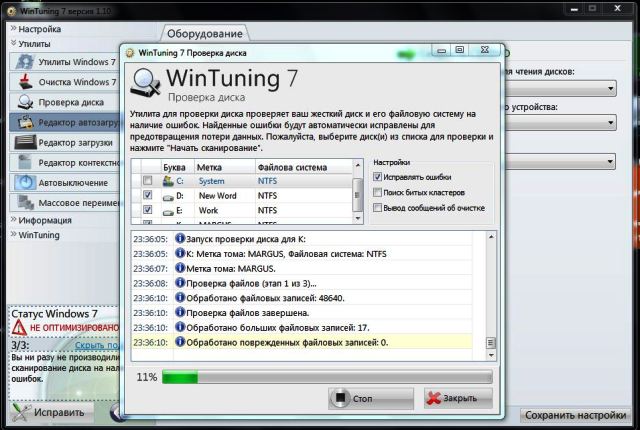This screenshot has height=430, width=640.
Task: Click the dialog title bar app icon
Action: click(130, 53)
